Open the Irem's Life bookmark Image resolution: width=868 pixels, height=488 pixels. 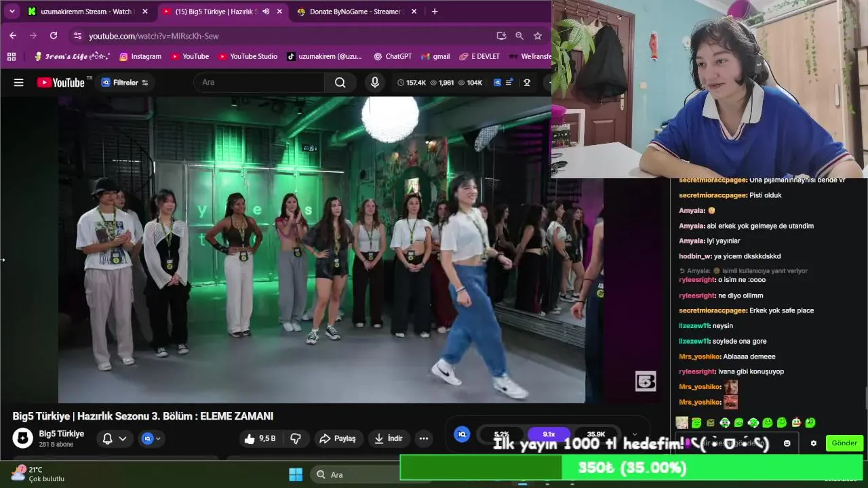click(x=72, y=56)
